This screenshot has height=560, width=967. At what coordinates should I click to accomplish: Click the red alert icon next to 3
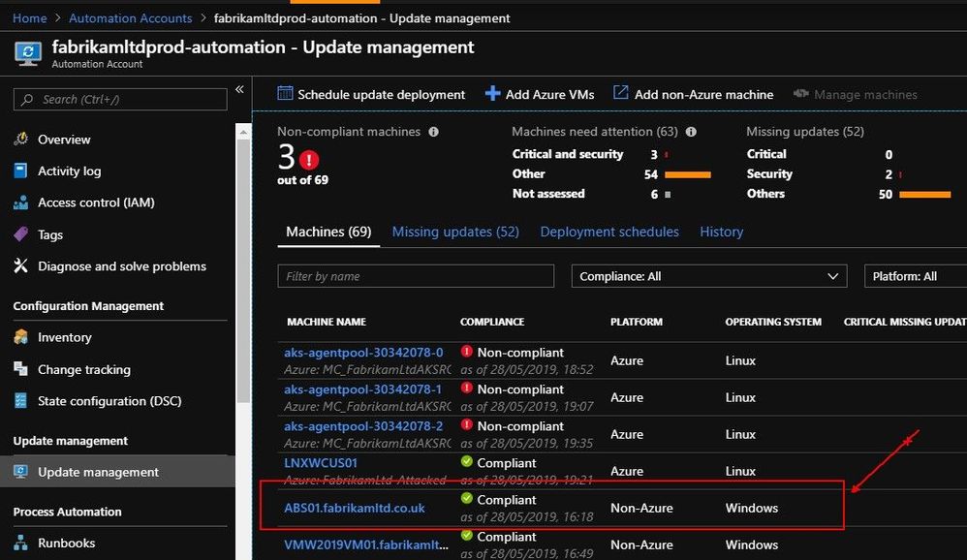pos(309,160)
